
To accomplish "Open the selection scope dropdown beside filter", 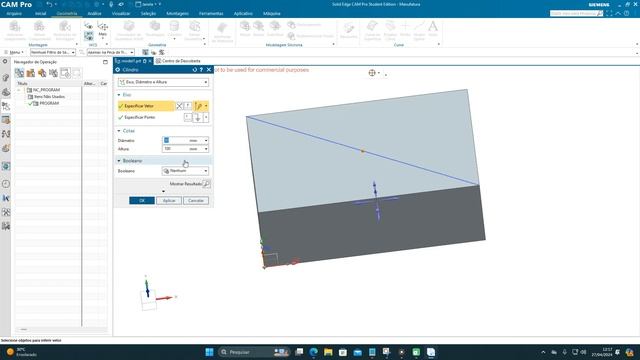I will point(111,52).
